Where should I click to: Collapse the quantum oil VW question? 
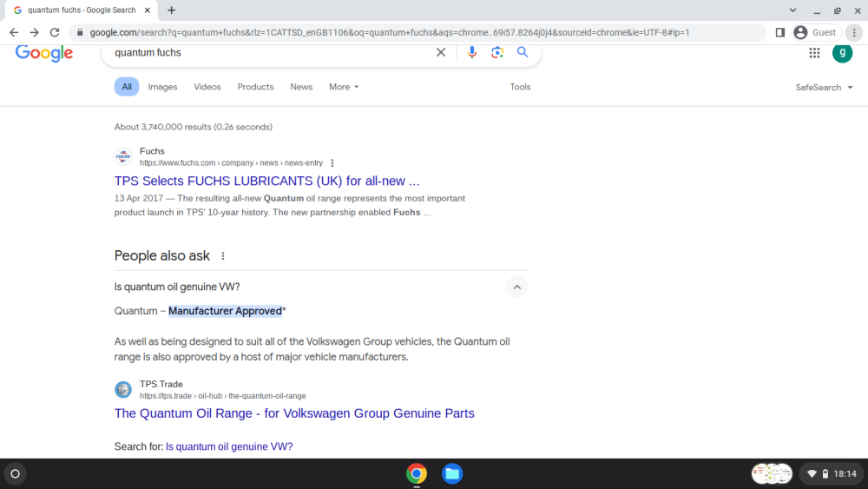pyautogui.click(x=516, y=287)
